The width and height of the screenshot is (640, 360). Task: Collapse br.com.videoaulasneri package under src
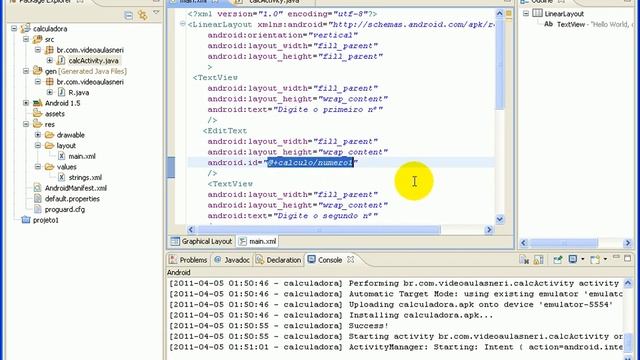tap(38, 50)
